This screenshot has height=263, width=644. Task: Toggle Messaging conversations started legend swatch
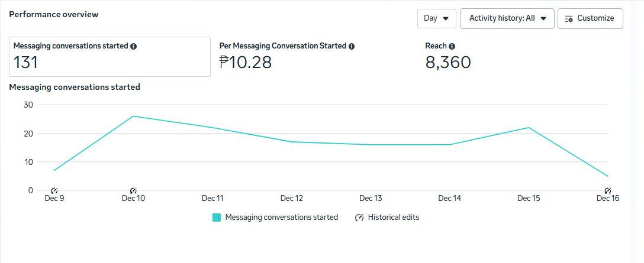click(x=217, y=217)
